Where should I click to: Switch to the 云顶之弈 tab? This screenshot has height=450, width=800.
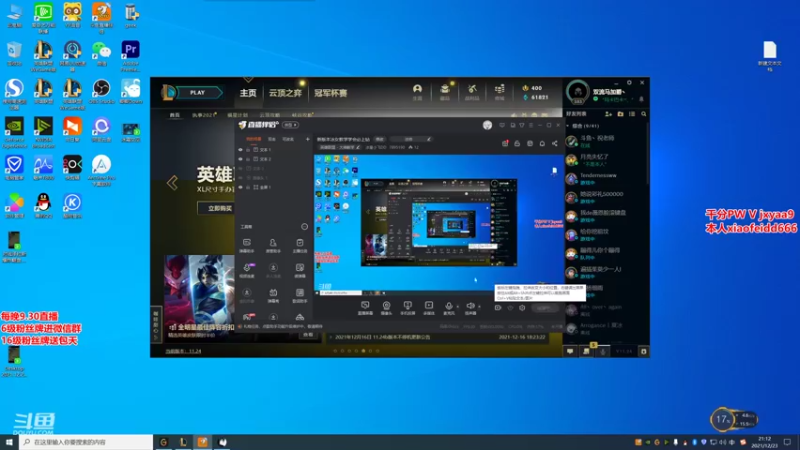(285, 93)
